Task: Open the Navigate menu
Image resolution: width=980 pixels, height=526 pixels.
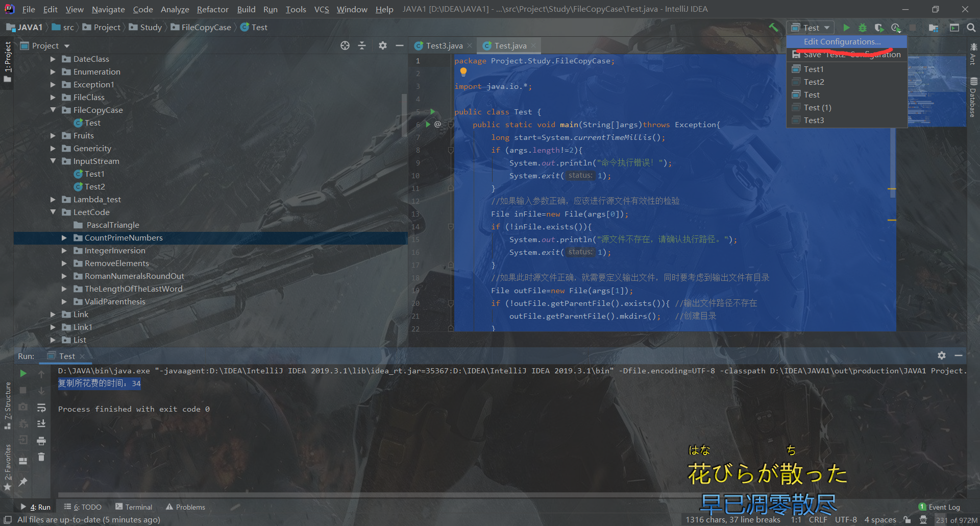Action: [108, 9]
